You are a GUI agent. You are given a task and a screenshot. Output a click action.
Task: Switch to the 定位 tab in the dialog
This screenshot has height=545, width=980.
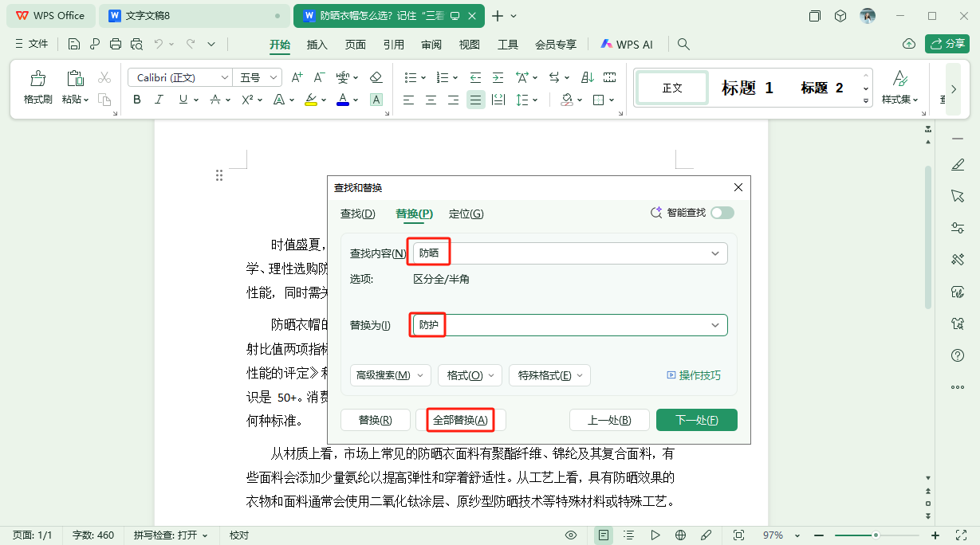tap(466, 214)
